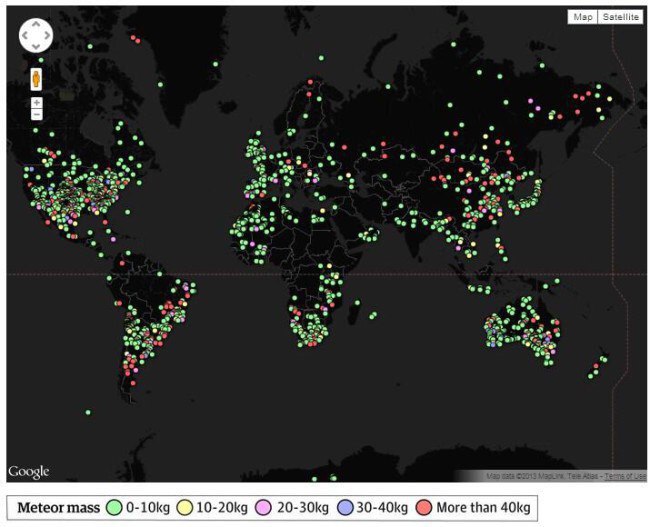Zoom out with the minus button
Screen dimensions: 660x527
(37, 114)
